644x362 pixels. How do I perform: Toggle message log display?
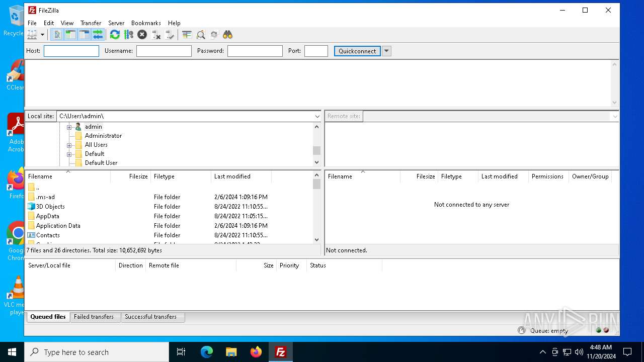[57, 35]
